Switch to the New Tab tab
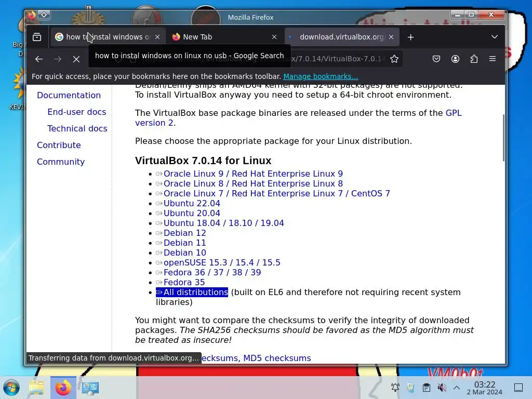This screenshot has height=399, width=532. pyautogui.click(x=224, y=37)
